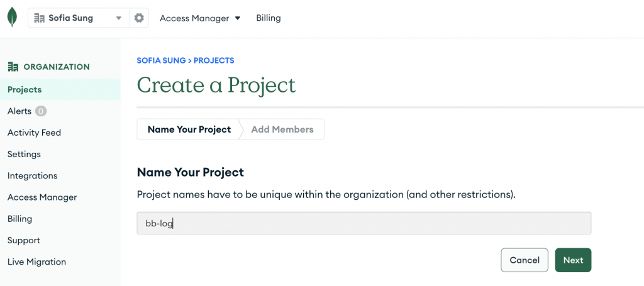Navigate to Integrations page
The image size is (644, 286).
pyautogui.click(x=32, y=176)
